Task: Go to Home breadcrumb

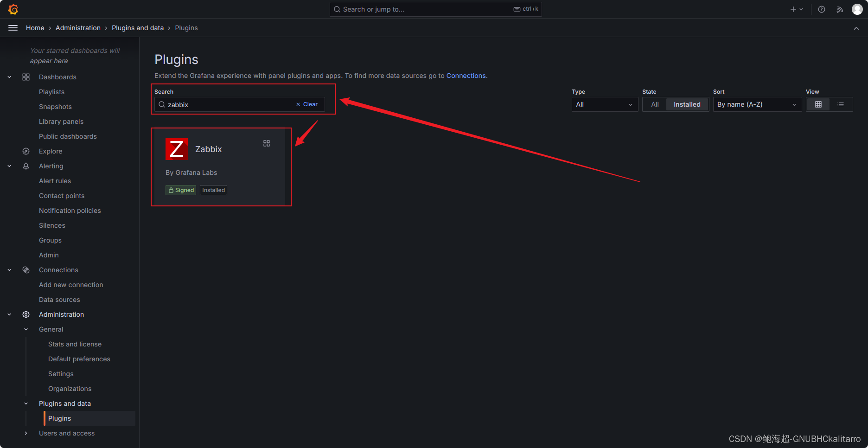Action: [x=35, y=28]
